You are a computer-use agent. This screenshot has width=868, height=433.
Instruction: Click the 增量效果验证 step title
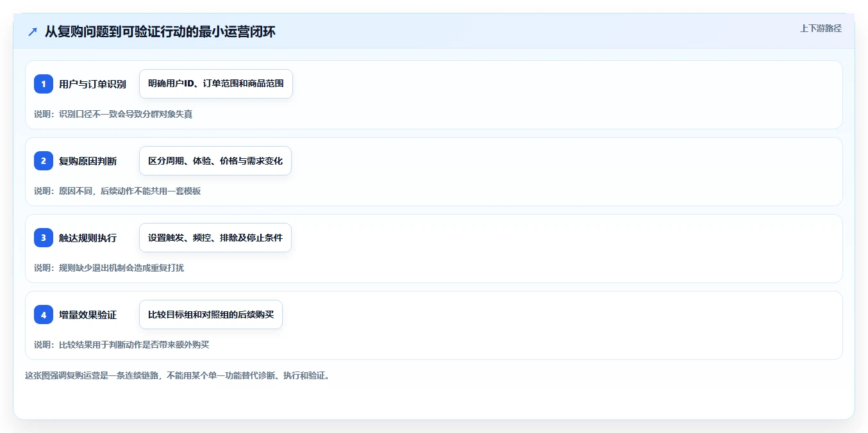coord(88,315)
